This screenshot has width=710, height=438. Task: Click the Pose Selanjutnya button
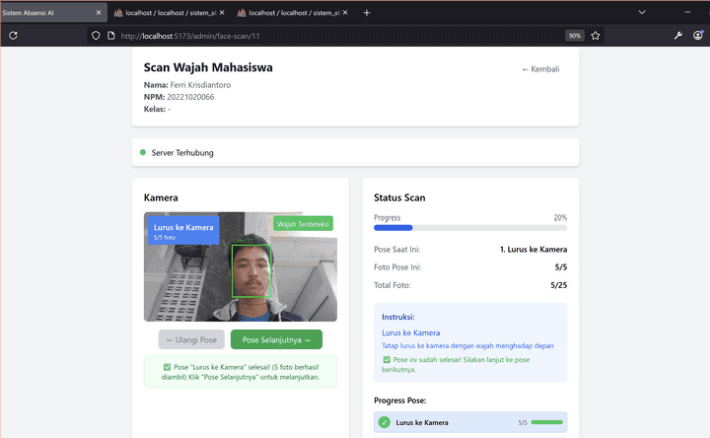[x=276, y=340]
